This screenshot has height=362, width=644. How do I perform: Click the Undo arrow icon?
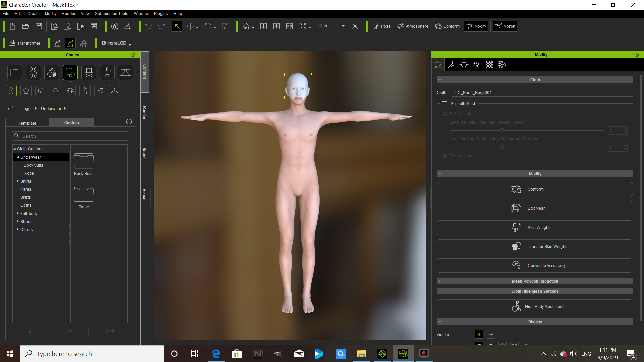pyautogui.click(x=149, y=26)
